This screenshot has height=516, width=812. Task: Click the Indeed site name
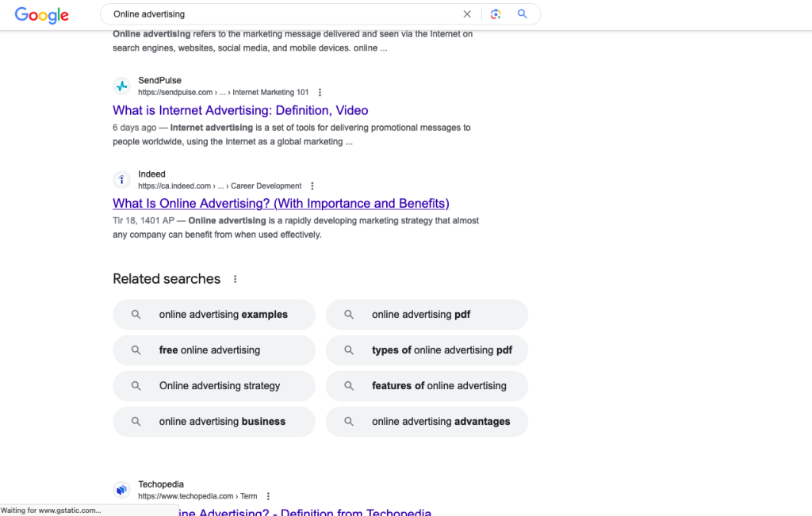coord(151,174)
